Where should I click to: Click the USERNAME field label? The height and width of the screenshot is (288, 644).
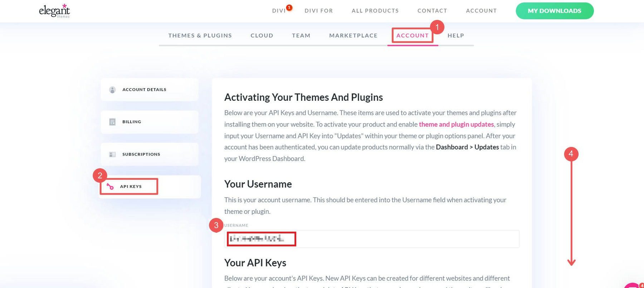coord(236,225)
